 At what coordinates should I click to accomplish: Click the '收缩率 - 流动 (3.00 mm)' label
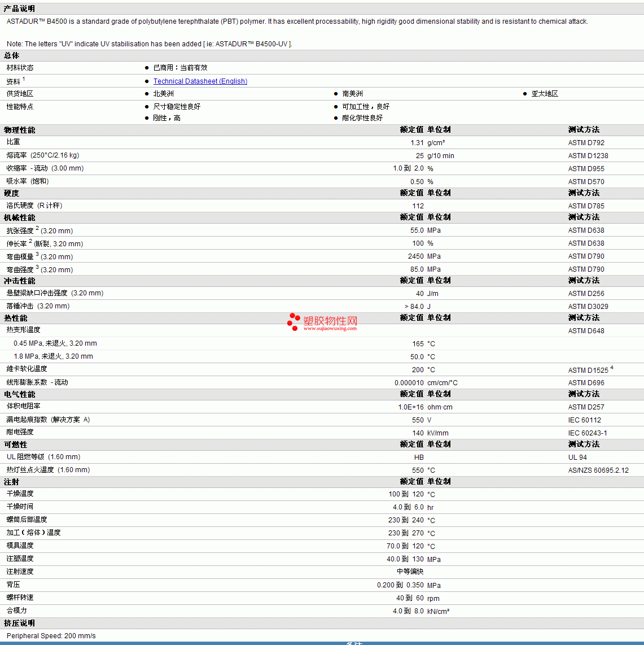45,168
